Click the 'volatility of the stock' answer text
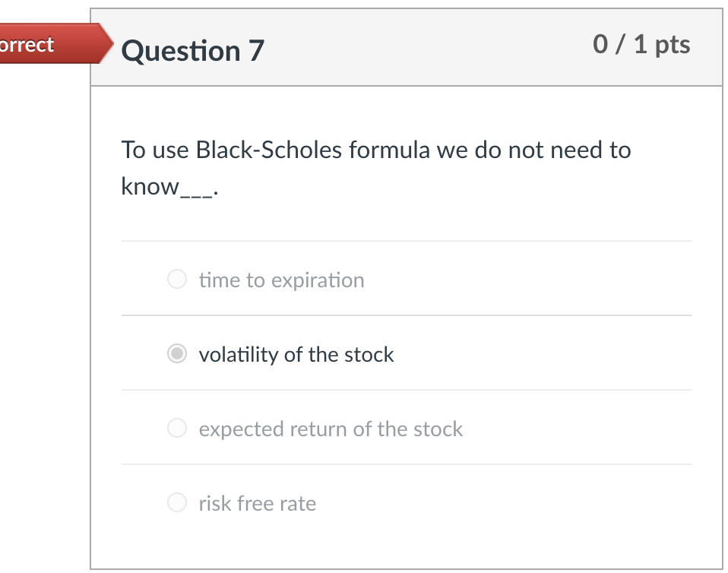 tap(296, 354)
